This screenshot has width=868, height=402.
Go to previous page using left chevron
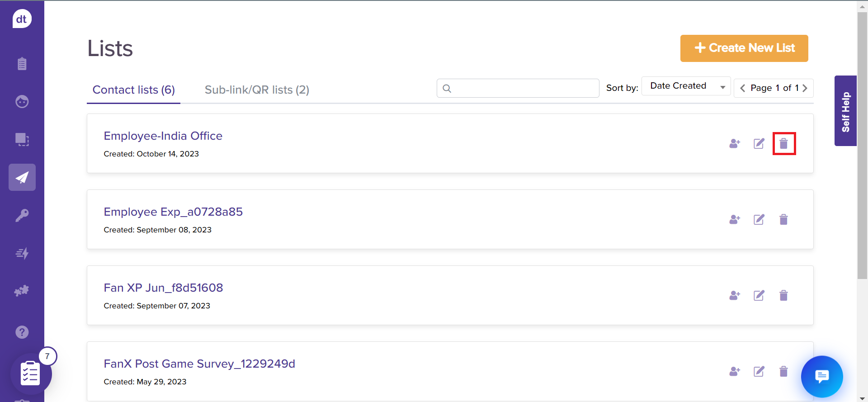742,88
